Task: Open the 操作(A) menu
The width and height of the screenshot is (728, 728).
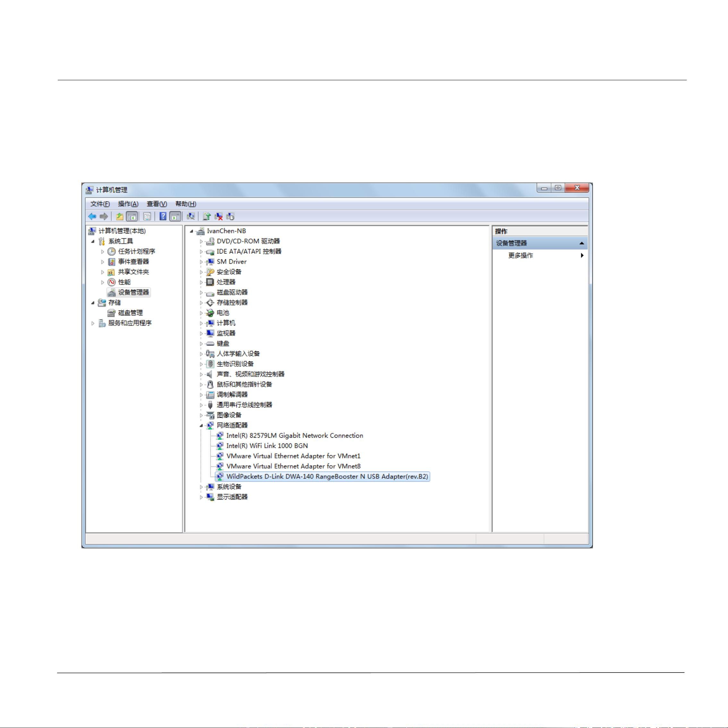Action: tap(128, 204)
